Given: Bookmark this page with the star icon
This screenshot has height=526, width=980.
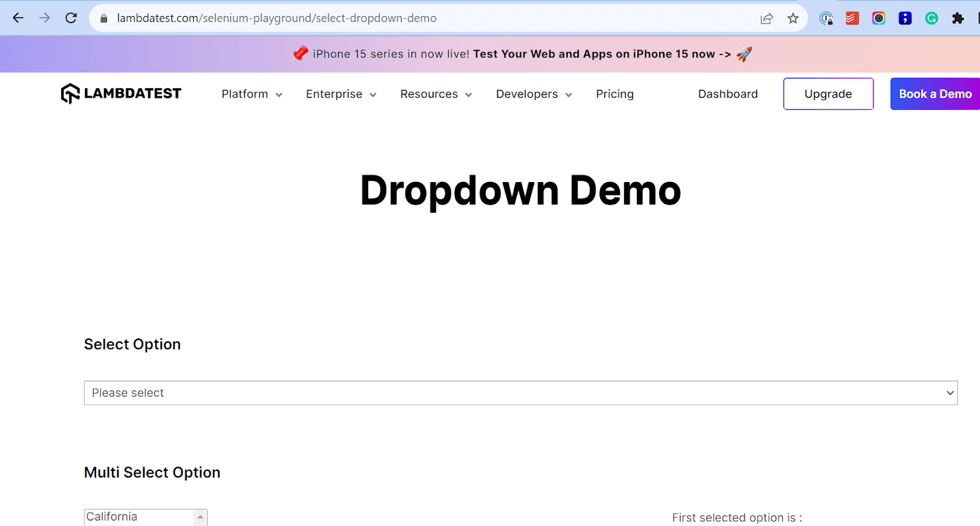Looking at the screenshot, I should [x=793, y=18].
